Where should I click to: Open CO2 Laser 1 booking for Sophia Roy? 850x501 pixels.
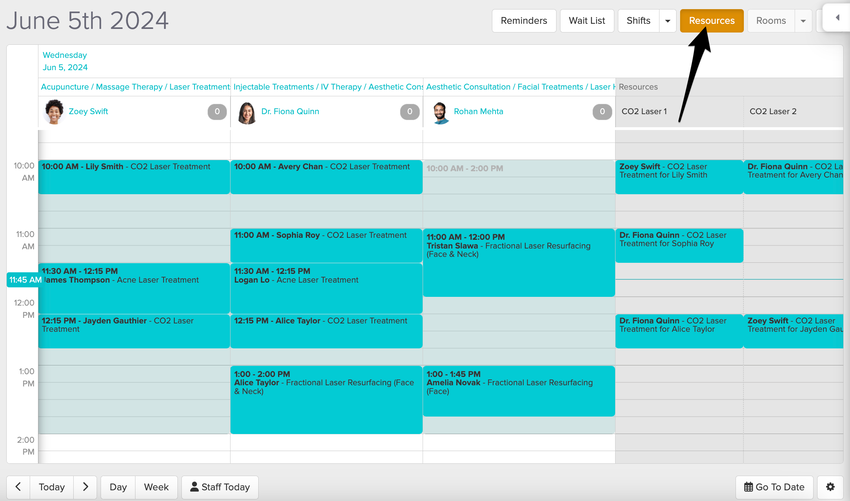point(679,245)
